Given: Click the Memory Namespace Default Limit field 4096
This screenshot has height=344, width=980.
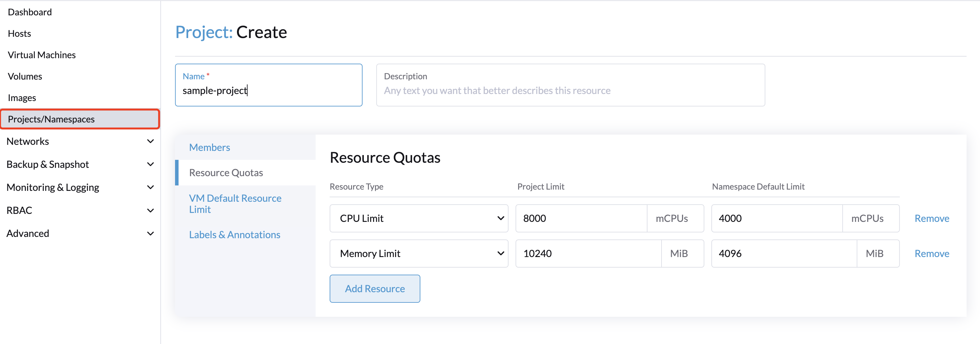Looking at the screenshot, I should coord(784,253).
